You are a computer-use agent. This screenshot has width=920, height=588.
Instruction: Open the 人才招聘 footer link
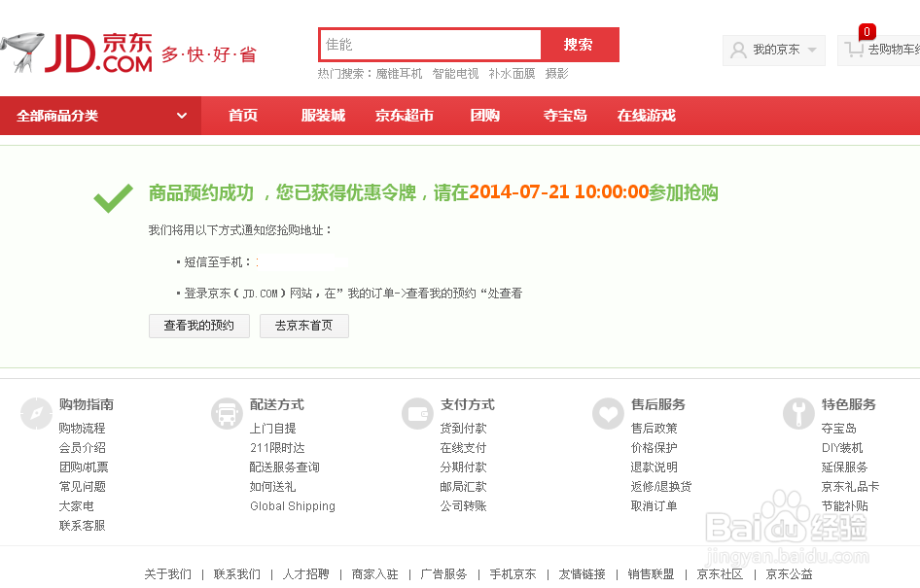point(305,574)
